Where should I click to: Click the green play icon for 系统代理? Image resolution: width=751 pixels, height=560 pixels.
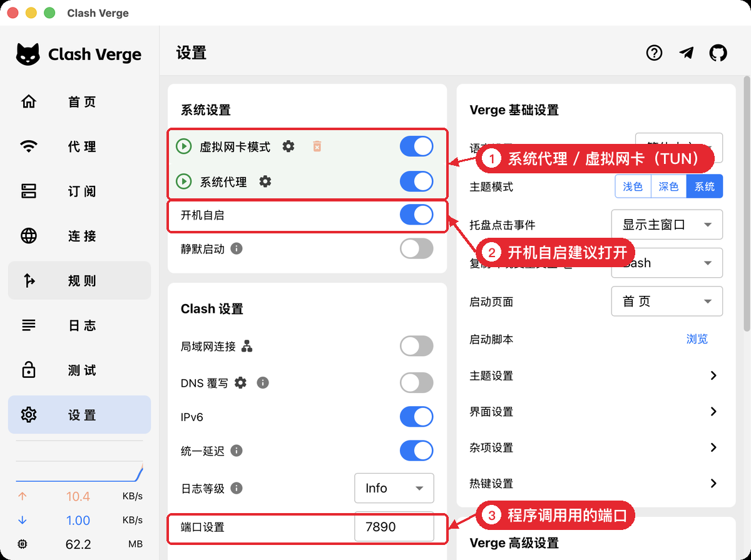tap(183, 181)
